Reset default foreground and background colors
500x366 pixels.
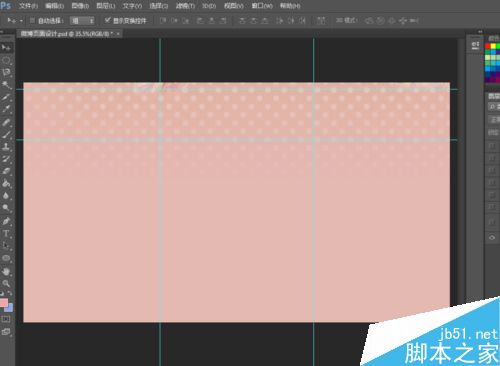(x=2, y=293)
